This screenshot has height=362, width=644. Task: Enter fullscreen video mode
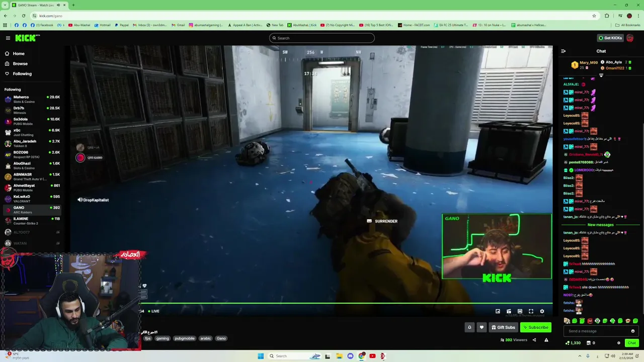[531, 311]
